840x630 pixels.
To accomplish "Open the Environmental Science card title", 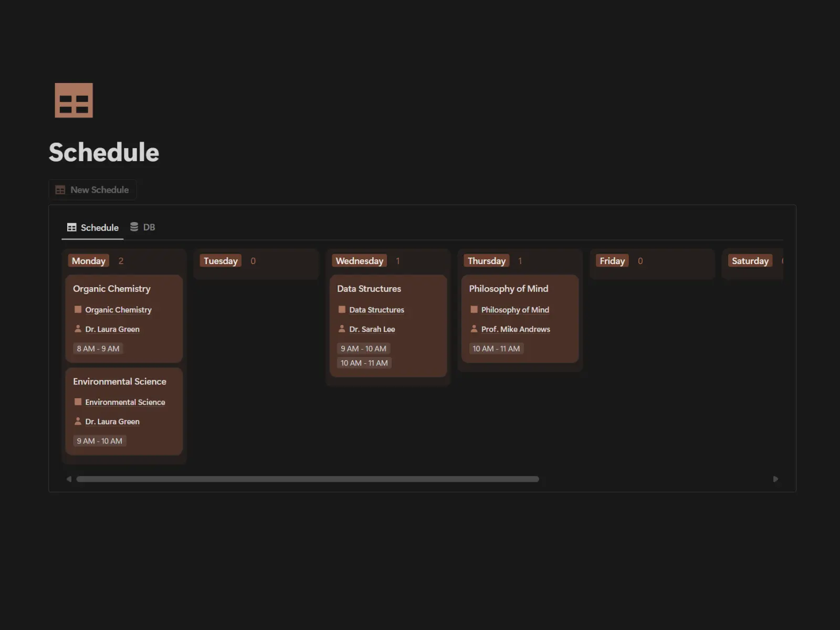I will (120, 382).
